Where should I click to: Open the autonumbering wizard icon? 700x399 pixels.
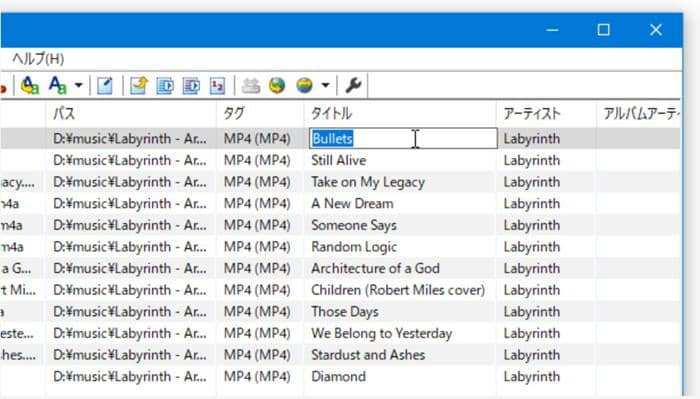point(217,85)
